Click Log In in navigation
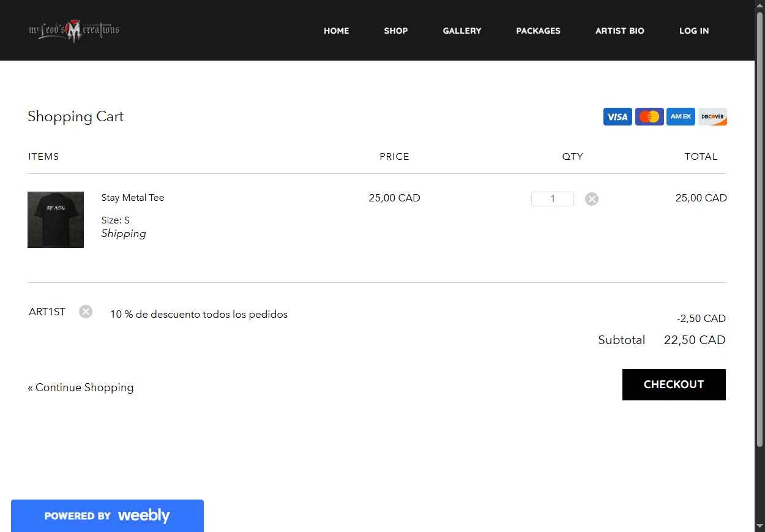 pyautogui.click(x=694, y=31)
